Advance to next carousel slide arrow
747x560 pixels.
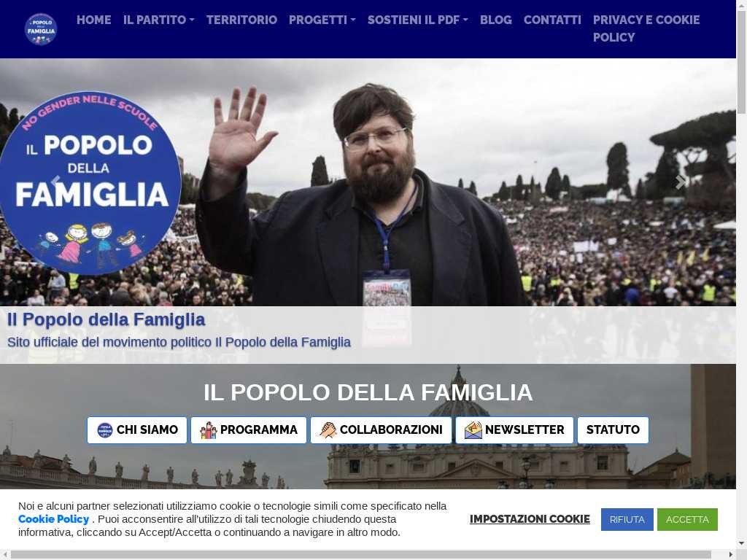point(681,182)
